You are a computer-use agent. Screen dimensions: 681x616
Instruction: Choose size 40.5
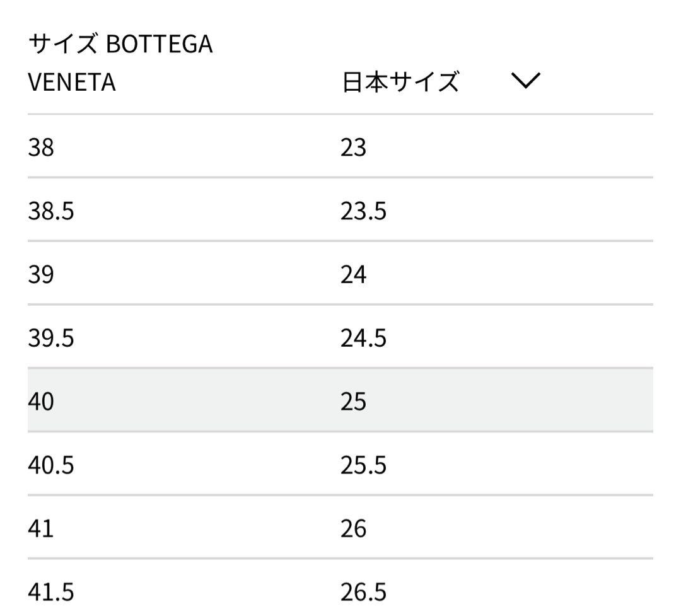(x=50, y=464)
